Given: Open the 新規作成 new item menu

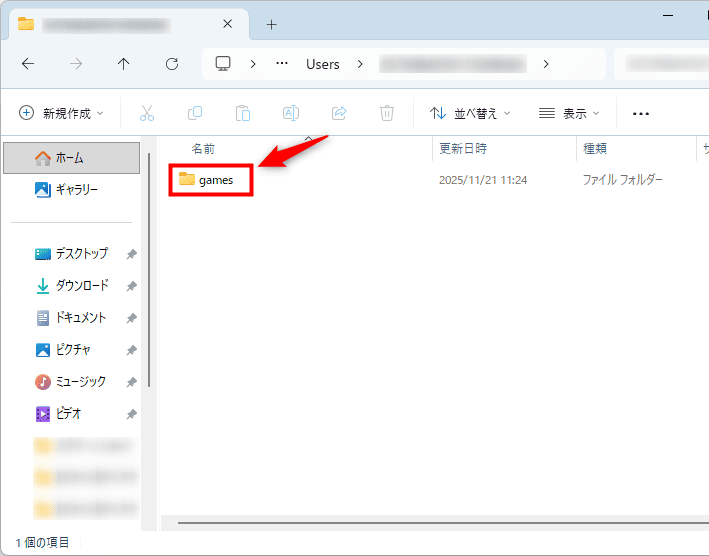Looking at the screenshot, I should pos(61,113).
